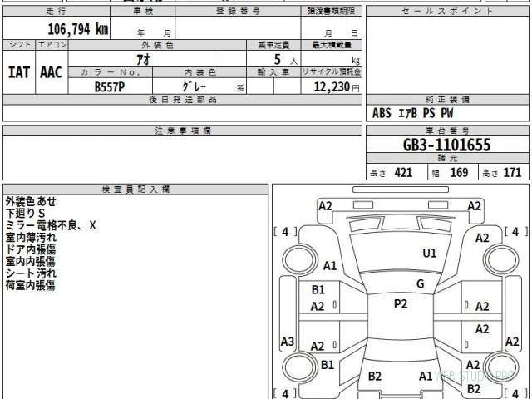Select the AAC air conditioner value
The width and height of the screenshot is (532, 399).
pyautogui.click(x=52, y=72)
